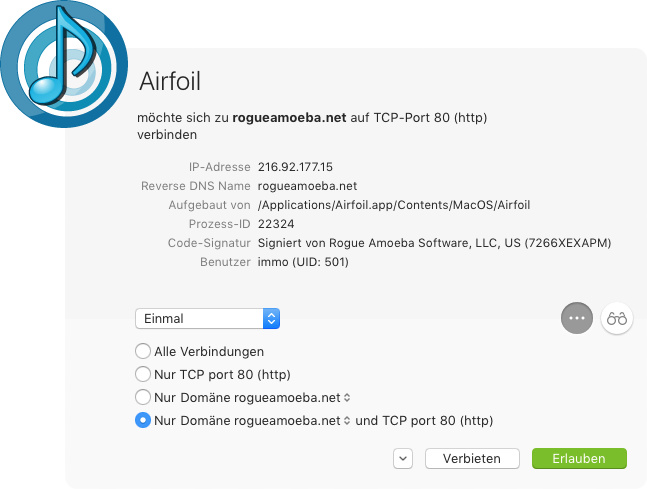Open the ellipsis more options button

576,318
